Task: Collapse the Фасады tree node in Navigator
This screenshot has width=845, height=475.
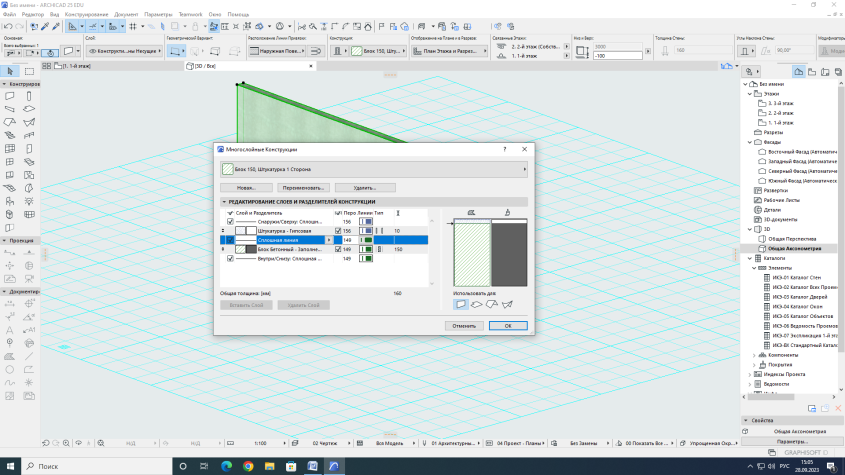Action: (750, 142)
